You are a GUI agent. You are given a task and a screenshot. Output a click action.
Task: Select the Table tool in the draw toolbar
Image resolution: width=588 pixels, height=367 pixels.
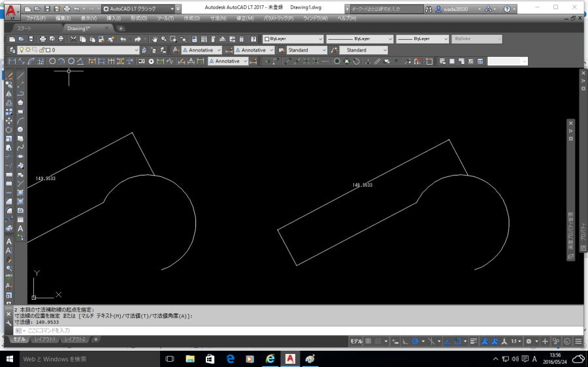coord(20,219)
